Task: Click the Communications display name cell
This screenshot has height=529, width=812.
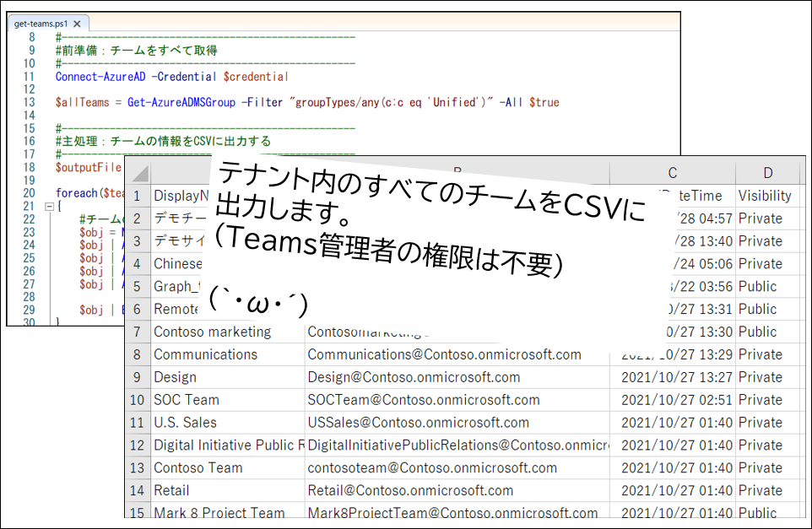Action: pyautogui.click(x=228, y=354)
